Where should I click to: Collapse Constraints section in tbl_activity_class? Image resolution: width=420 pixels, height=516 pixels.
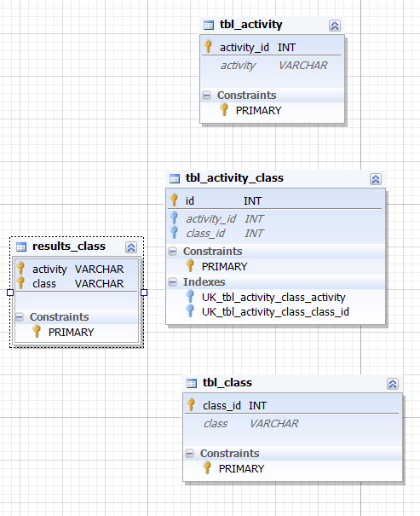point(172,252)
